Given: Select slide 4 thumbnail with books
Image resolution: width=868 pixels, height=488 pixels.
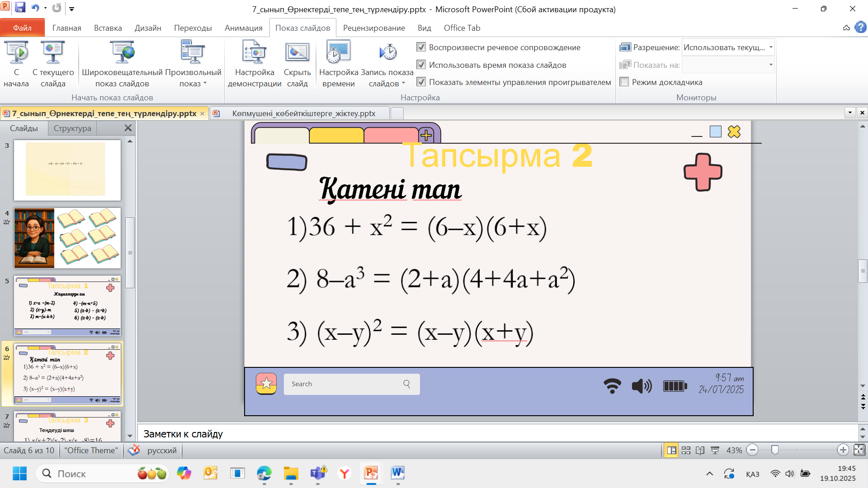Looking at the screenshot, I should (67, 238).
